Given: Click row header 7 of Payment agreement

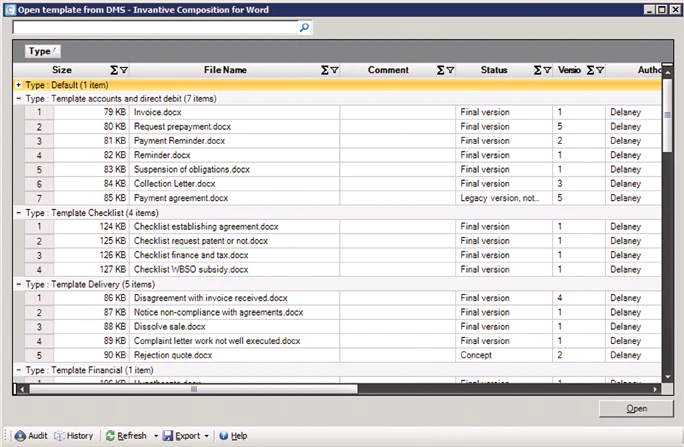Looking at the screenshot, I should [x=39, y=198].
